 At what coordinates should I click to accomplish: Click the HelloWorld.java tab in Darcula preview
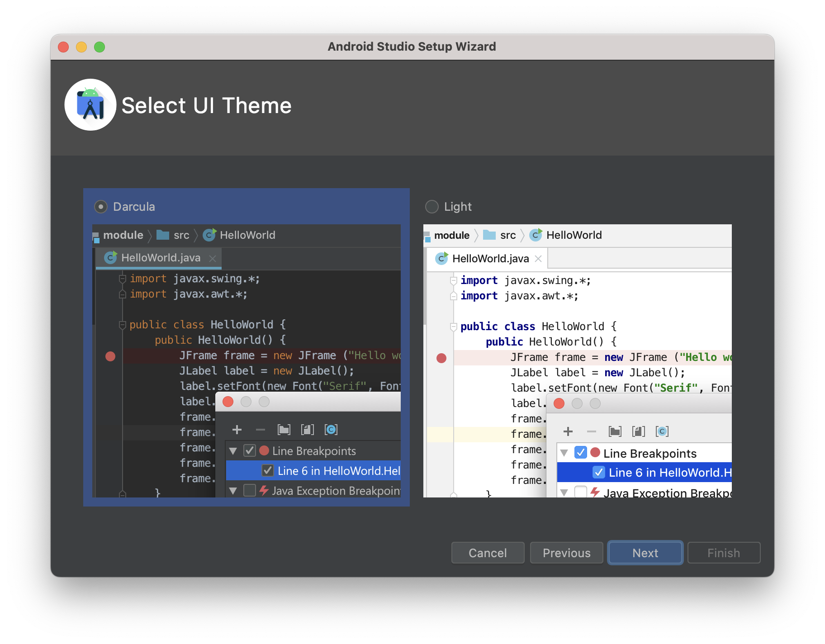[x=158, y=258]
